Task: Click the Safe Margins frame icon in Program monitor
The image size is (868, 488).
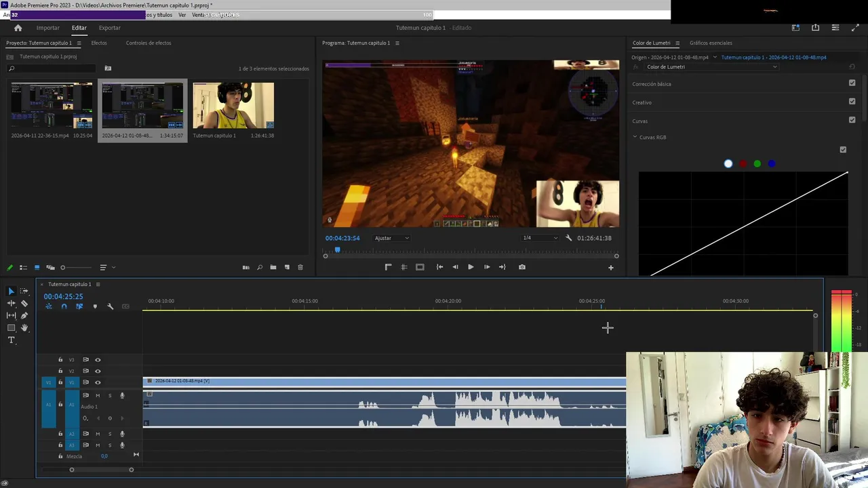Action: coord(420,267)
